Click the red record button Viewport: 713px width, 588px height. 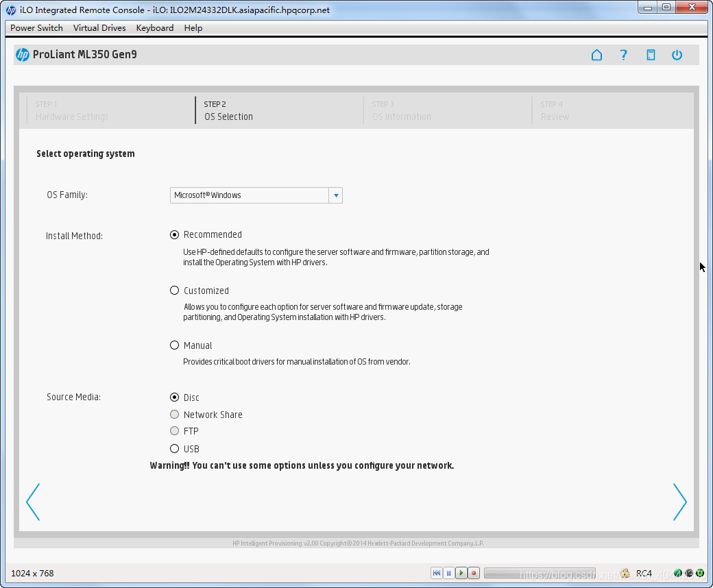473,573
